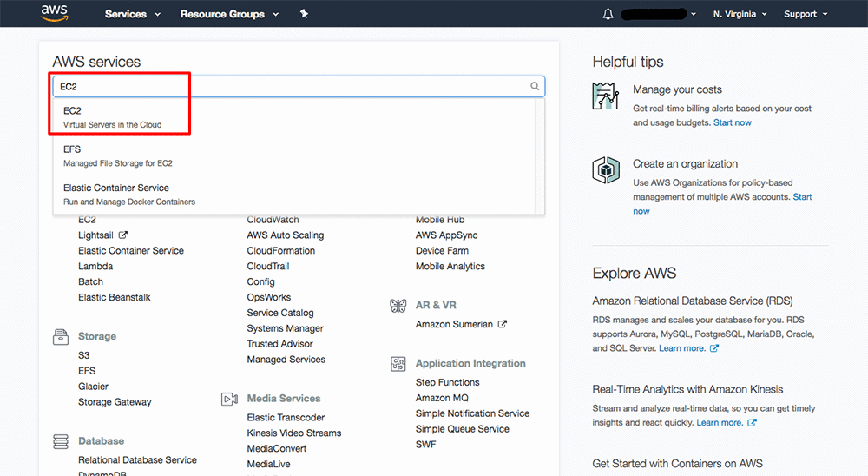
Task: Open Elastic Container Service in Compute list
Action: click(131, 250)
